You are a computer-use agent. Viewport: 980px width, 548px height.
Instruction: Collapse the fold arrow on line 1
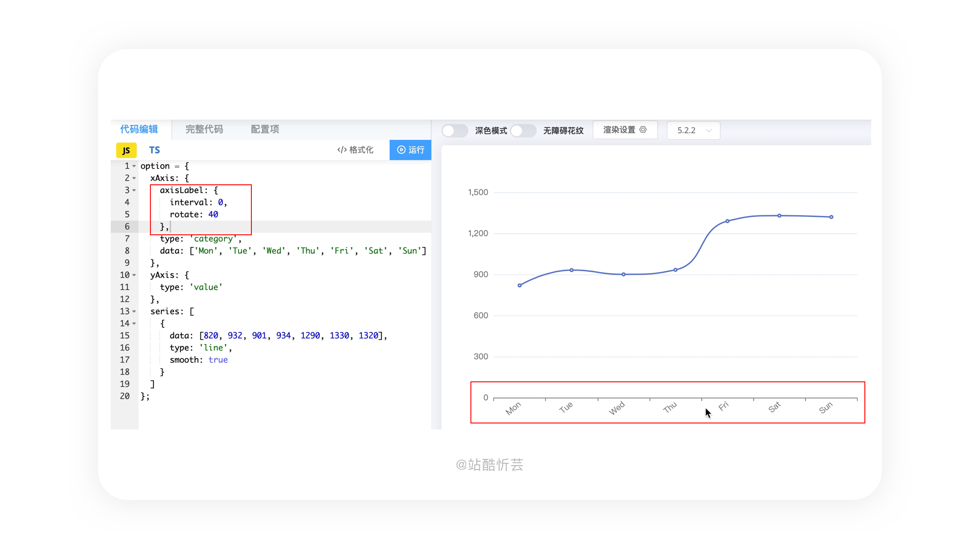134,166
